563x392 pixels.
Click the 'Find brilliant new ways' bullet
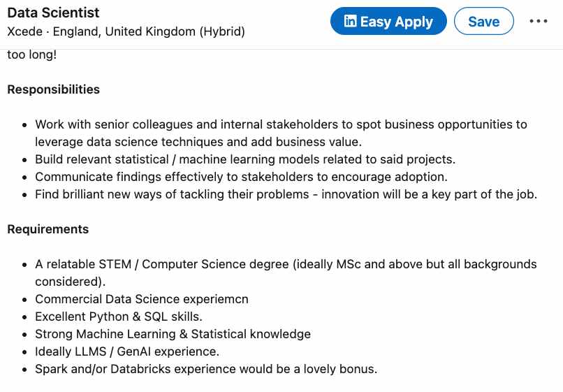tap(286, 194)
